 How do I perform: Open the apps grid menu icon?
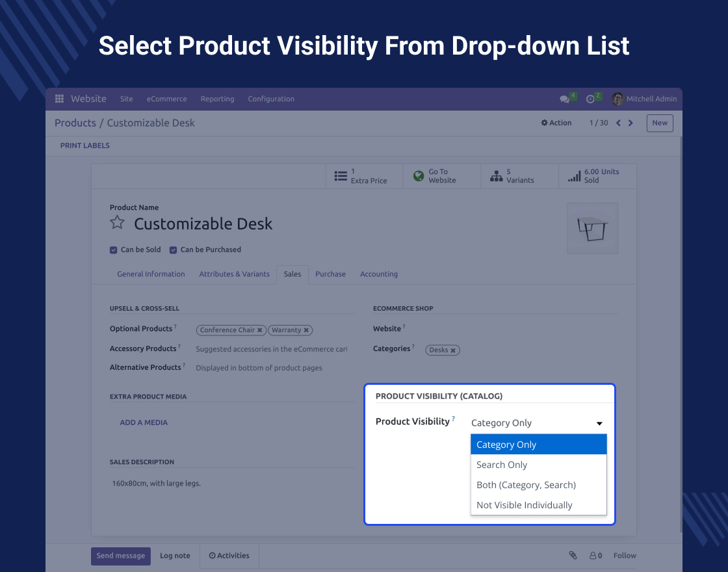click(x=59, y=98)
